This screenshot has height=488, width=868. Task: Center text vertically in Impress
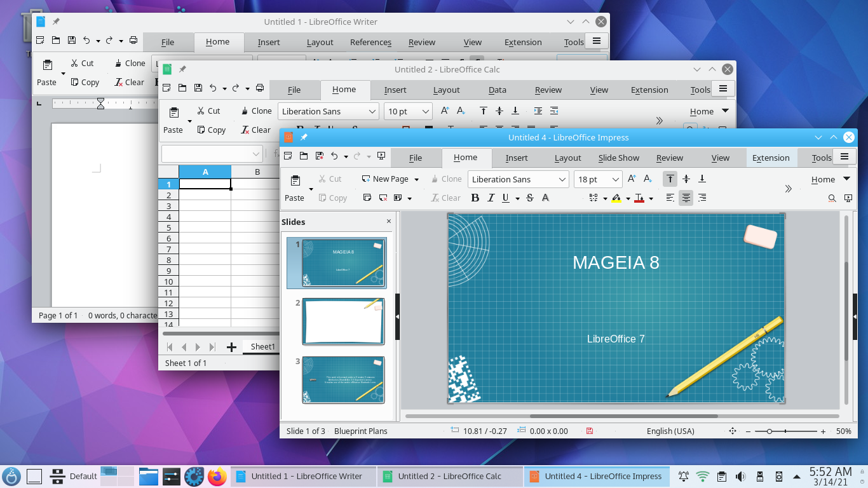click(686, 179)
